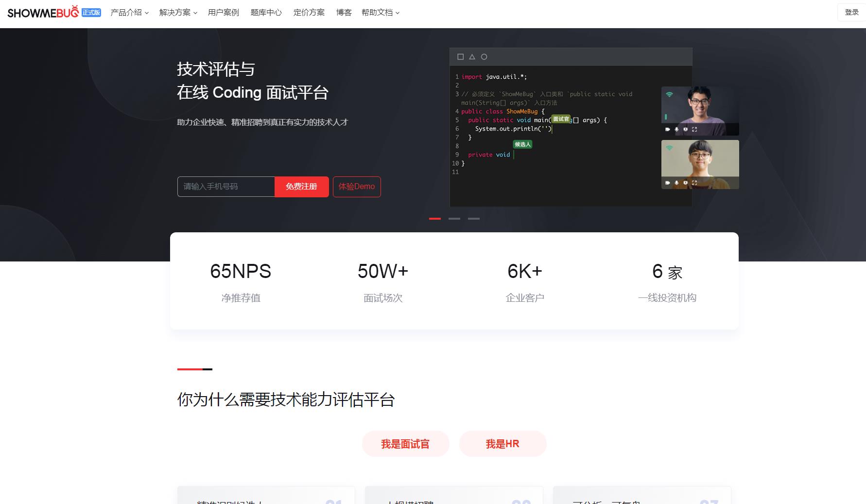Click Wi-Fi signal icon on bottom video thumbnail
This screenshot has width=866, height=504.
coord(669,148)
